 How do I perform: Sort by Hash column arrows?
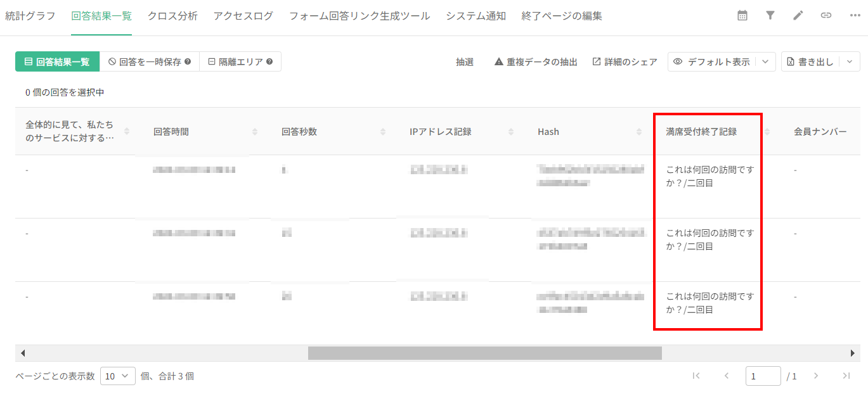point(639,132)
